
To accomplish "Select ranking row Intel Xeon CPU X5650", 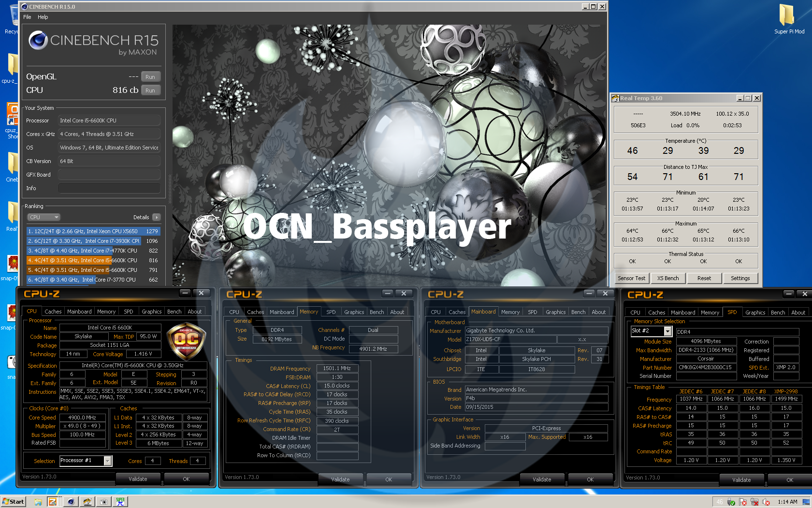I will click(x=93, y=231).
